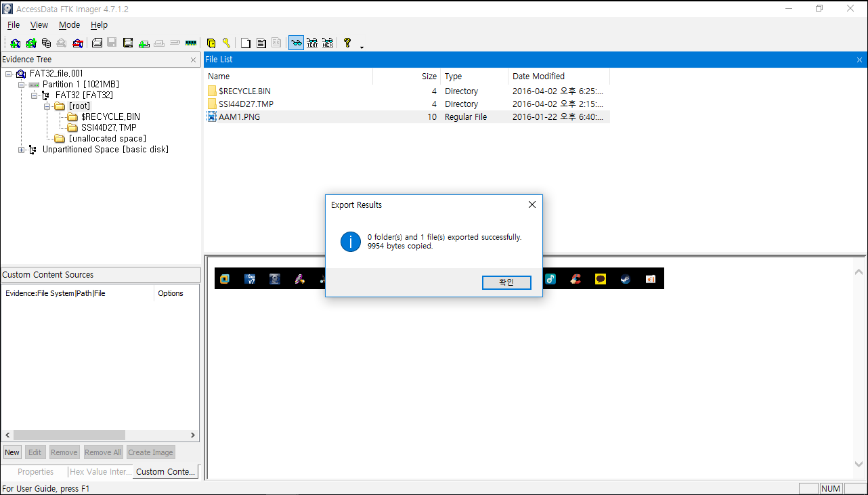Click the Export File Hash List icon

tap(261, 43)
